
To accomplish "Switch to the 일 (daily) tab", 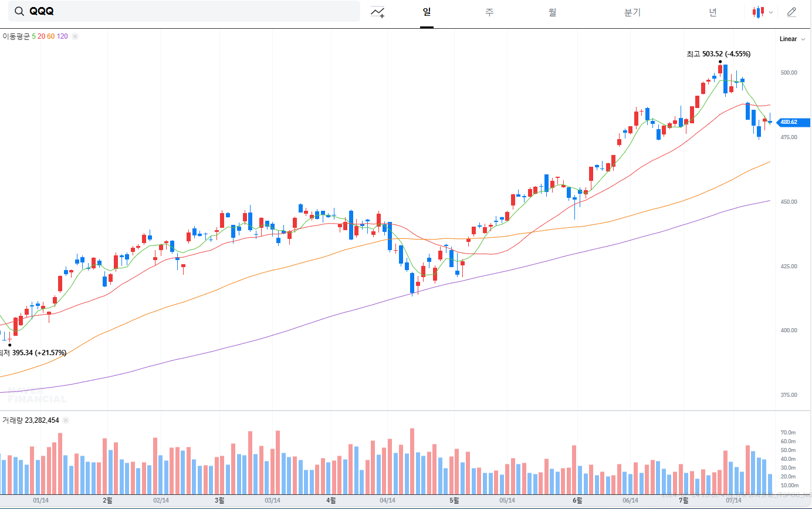I will (x=427, y=12).
